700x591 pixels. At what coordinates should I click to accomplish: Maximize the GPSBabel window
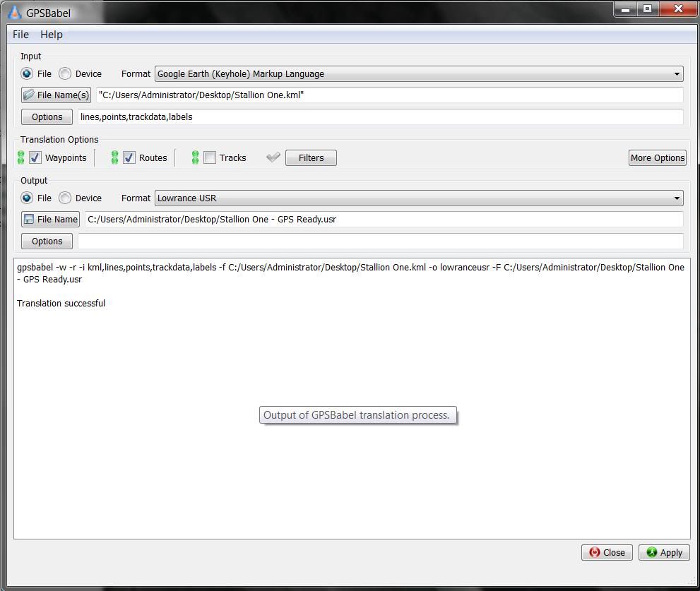[x=647, y=8]
